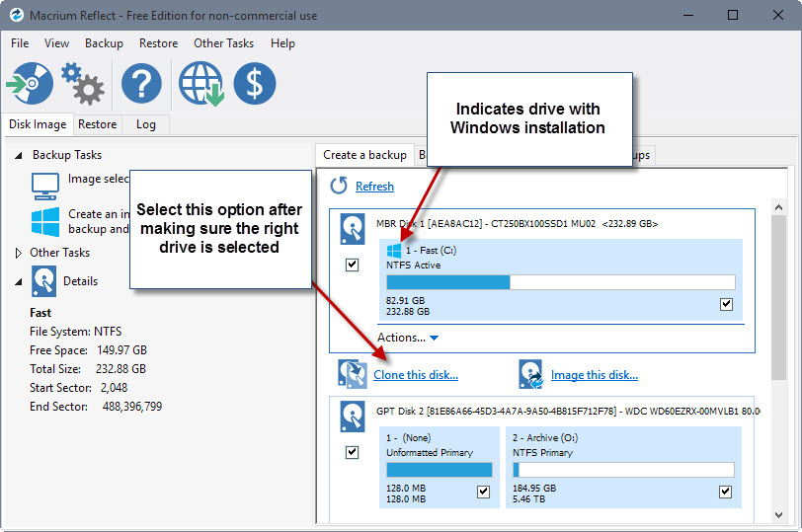Uncheck the 128.0 MB unformatted partition checkbox
Image resolution: width=802 pixels, height=532 pixels.
[x=483, y=492]
